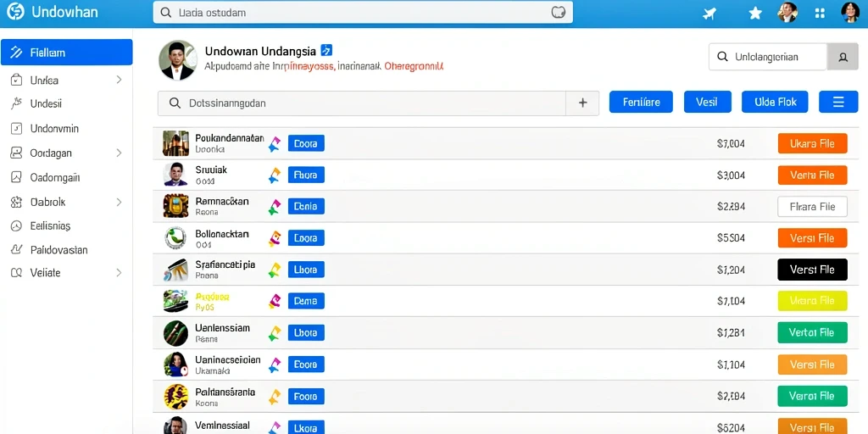Click the first user avatar in top bar

tap(787, 12)
